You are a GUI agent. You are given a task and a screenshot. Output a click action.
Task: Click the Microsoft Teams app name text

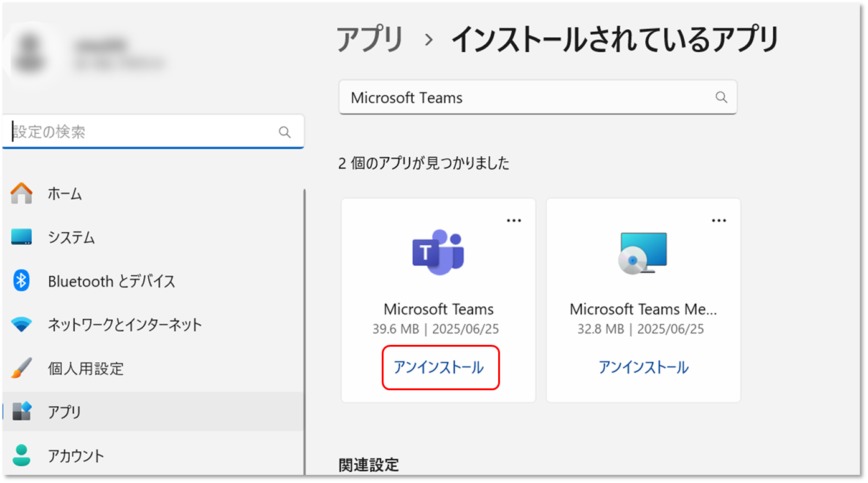438,309
